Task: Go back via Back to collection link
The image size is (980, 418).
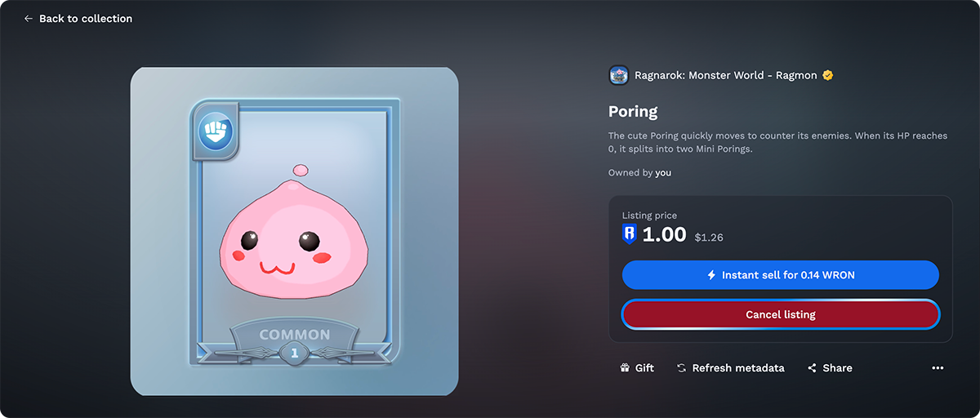Action: (78, 18)
